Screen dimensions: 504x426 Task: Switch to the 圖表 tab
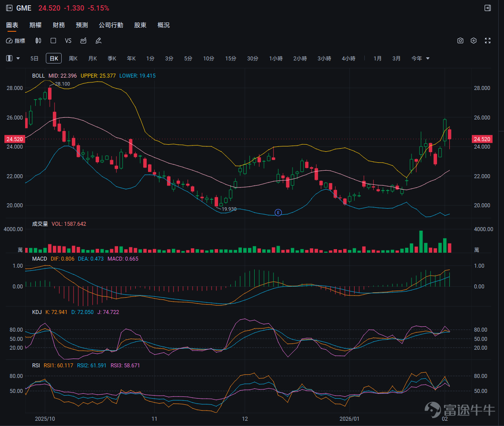pos(12,25)
